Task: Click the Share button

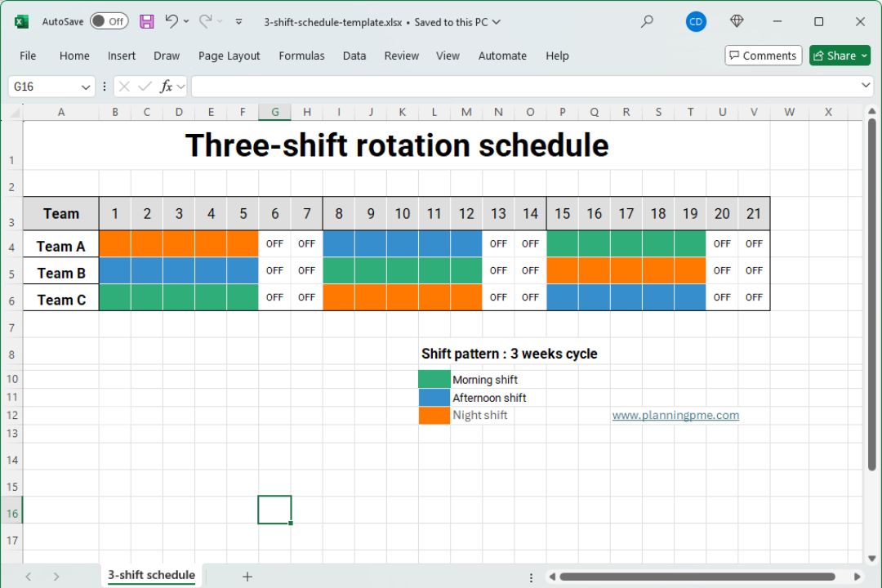Action: point(840,56)
